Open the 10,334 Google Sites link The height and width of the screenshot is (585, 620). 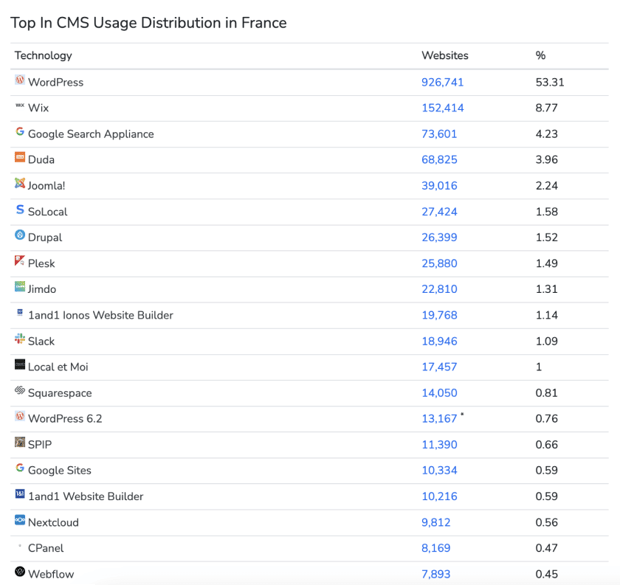(x=439, y=470)
